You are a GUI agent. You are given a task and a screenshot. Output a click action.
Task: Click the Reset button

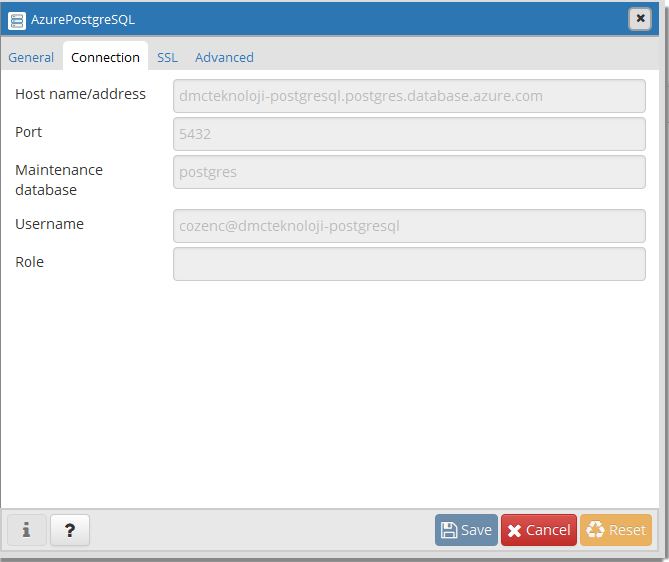616,530
